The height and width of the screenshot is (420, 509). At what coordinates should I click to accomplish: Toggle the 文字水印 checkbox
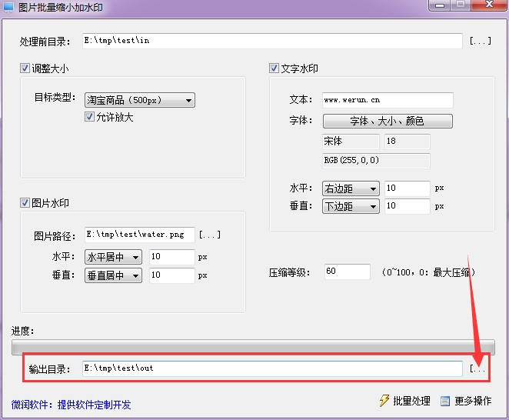274,68
